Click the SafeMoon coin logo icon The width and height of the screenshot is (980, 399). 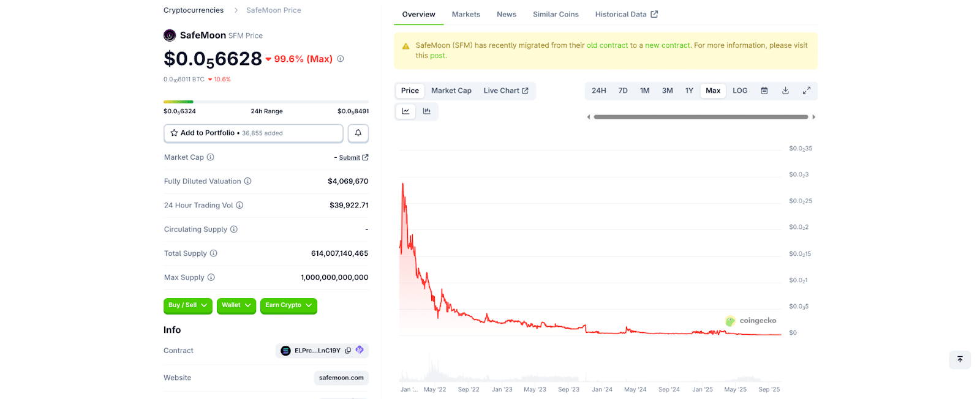coord(170,35)
